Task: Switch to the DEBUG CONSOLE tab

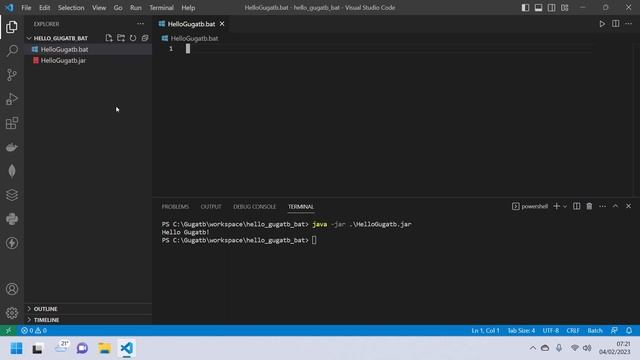Action: [254, 207]
